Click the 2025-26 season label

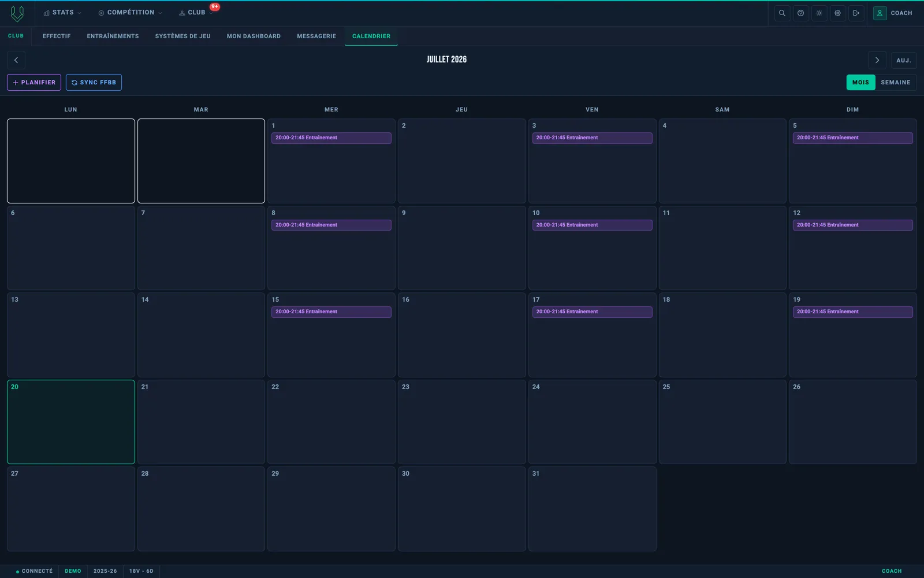pos(105,571)
